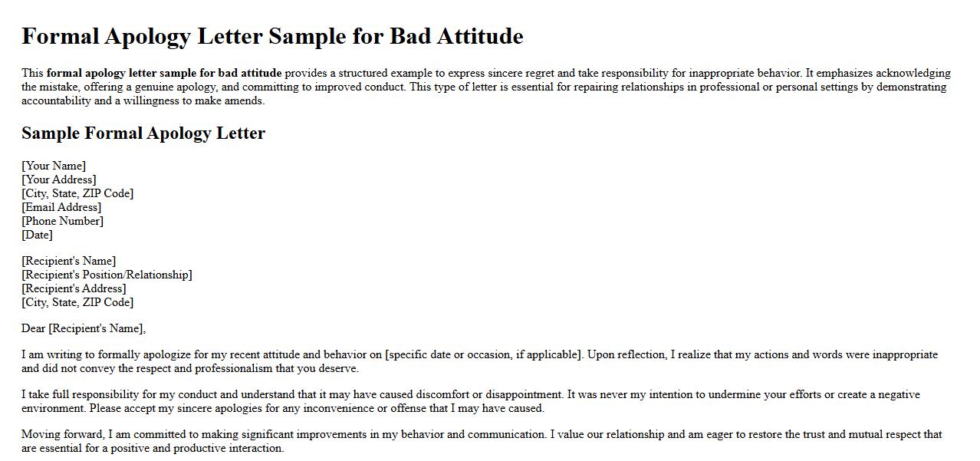980x461 pixels.
Task: Click the '[City, State, ZIP Code]' line below Recipient's Address
Action: click(77, 302)
